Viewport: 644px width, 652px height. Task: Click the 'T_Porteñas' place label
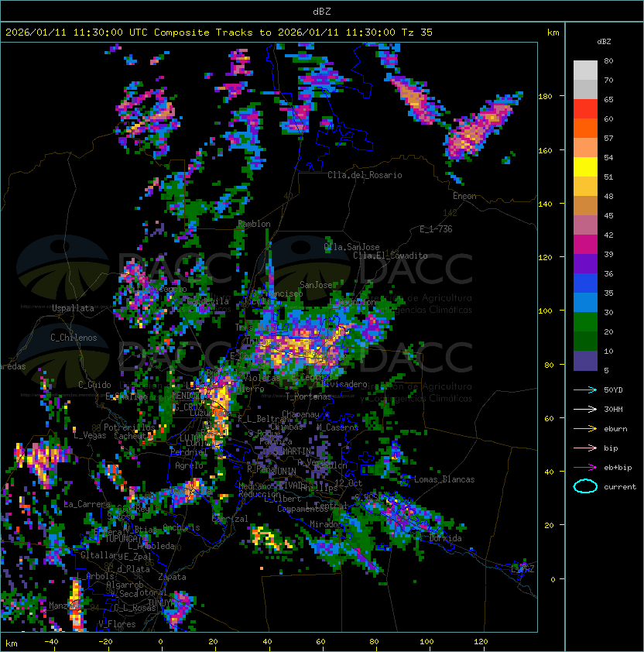(x=308, y=396)
